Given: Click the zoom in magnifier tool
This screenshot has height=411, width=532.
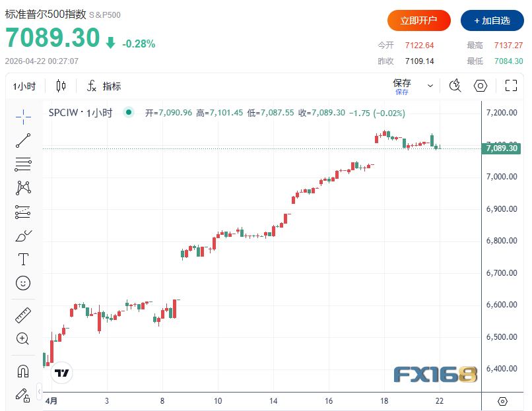Looking at the screenshot, I should pos(23,339).
